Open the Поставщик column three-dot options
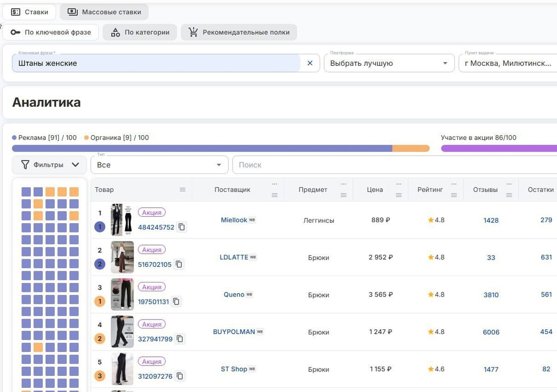The image size is (557, 392). (x=275, y=184)
